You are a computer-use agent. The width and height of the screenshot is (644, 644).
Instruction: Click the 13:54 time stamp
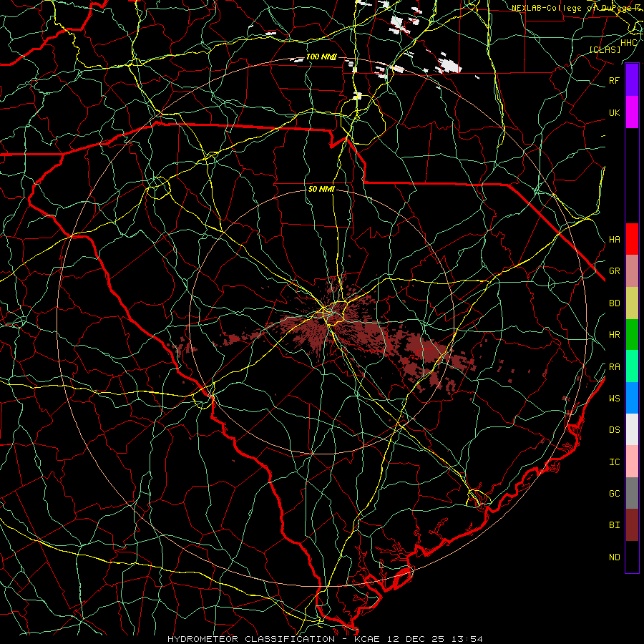(x=467, y=639)
